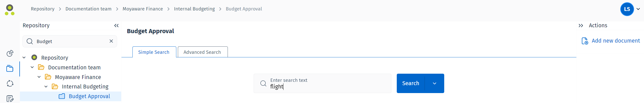Collapse the Documentation team tree node
Viewport: 644px width, 103px height.
click(32, 67)
